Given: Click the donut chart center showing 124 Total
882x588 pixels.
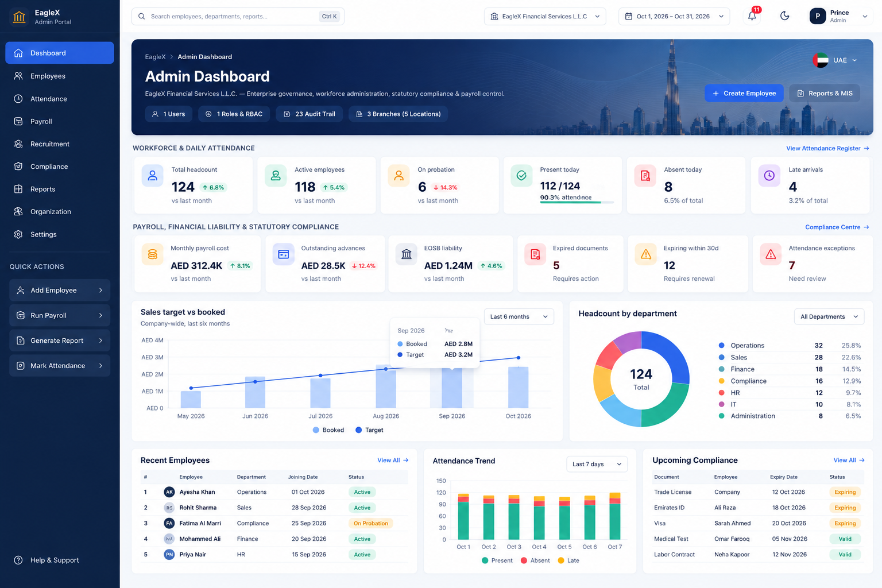Looking at the screenshot, I should point(641,379).
